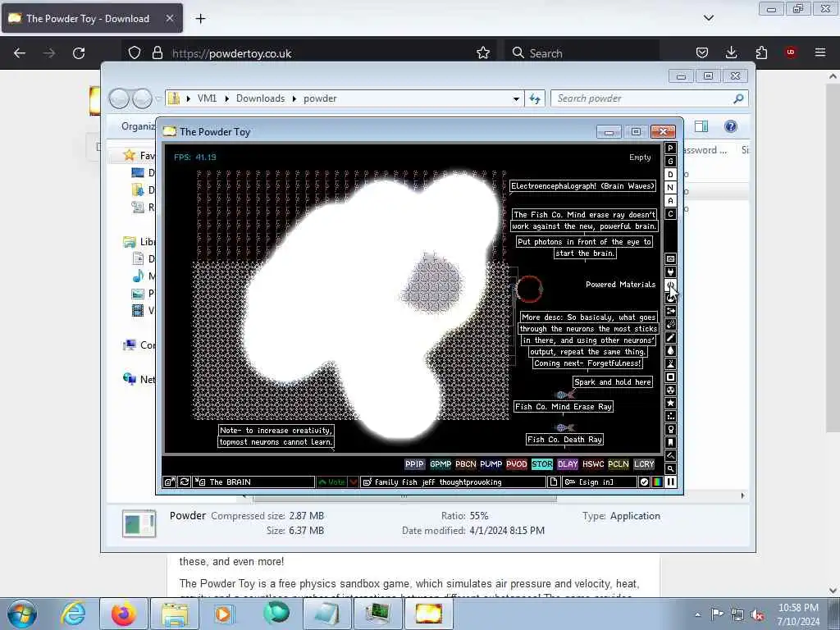Click the new blank simulation icon
840x630 pixels.
[x=554, y=482]
